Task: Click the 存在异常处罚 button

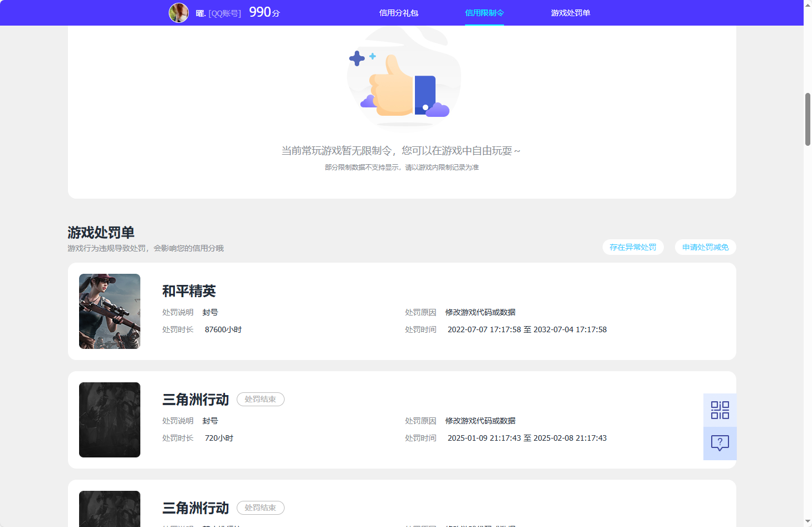Action: point(633,247)
